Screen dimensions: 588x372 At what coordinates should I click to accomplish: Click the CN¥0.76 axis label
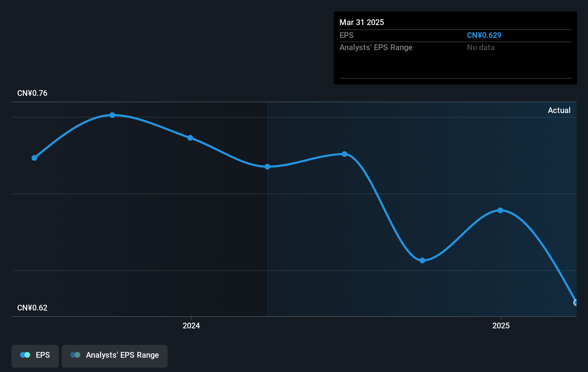[32, 93]
